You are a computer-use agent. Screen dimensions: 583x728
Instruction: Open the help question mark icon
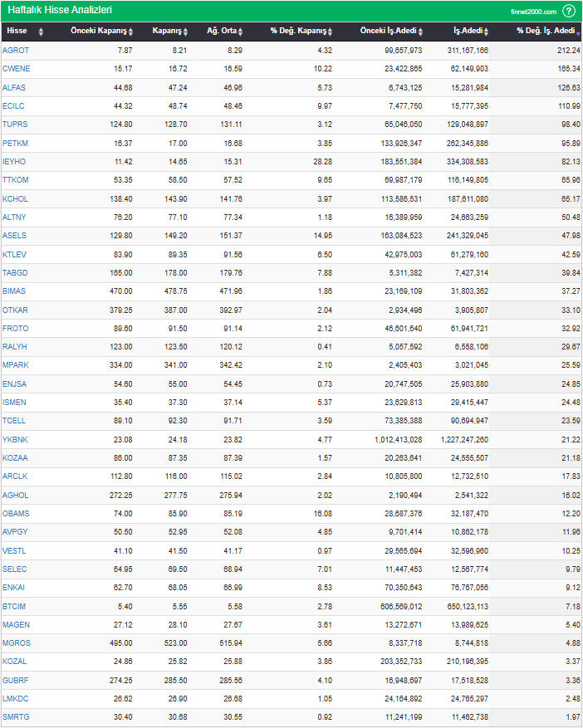[x=569, y=11]
